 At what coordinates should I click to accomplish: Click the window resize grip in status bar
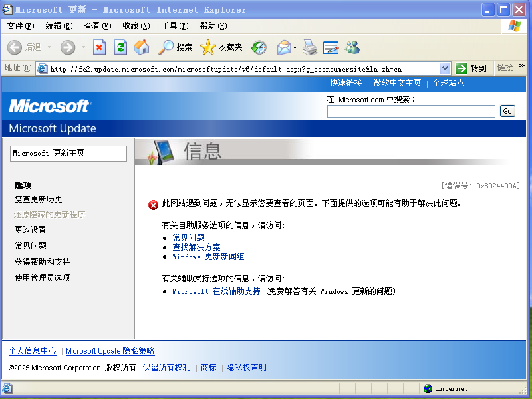pos(523,390)
